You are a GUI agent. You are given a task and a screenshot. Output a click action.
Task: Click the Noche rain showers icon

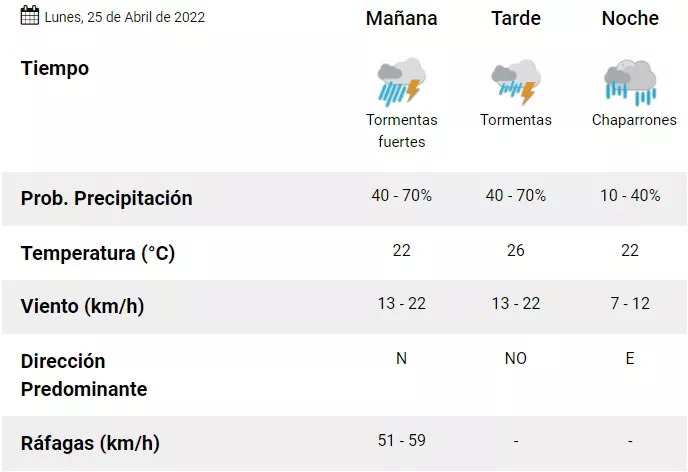tap(630, 82)
